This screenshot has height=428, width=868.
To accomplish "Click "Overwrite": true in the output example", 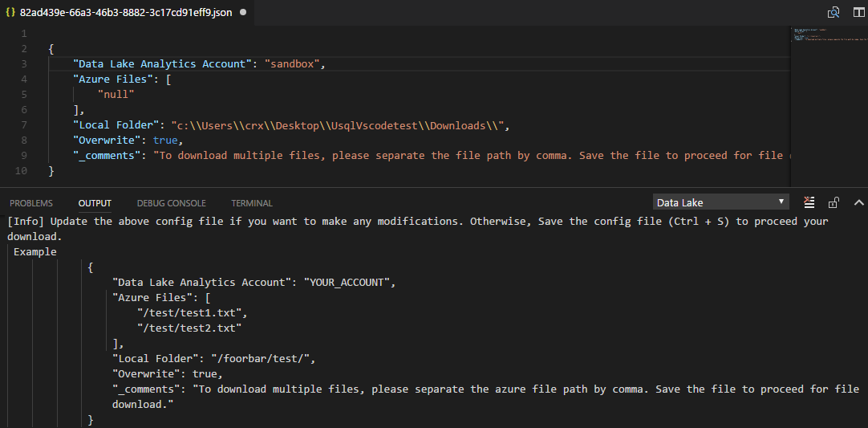I will point(165,373).
